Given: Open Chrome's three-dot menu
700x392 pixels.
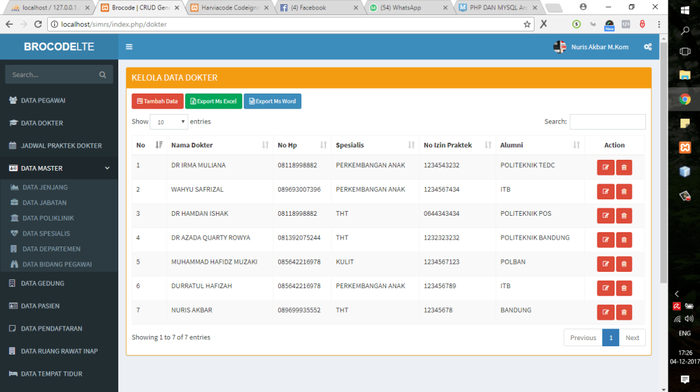Looking at the screenshot, I should [x=659, y=24].
